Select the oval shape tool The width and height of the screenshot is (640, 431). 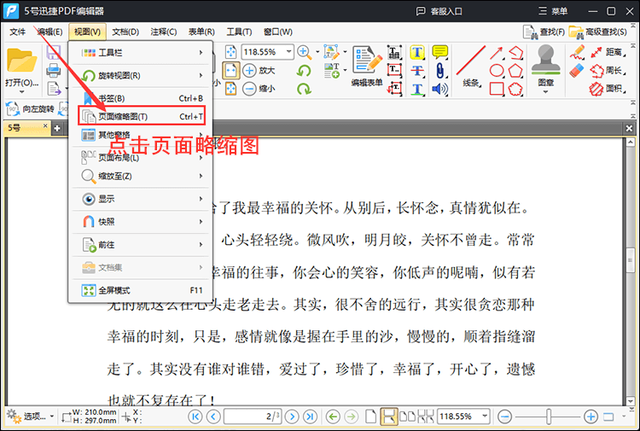coord(496,71)
